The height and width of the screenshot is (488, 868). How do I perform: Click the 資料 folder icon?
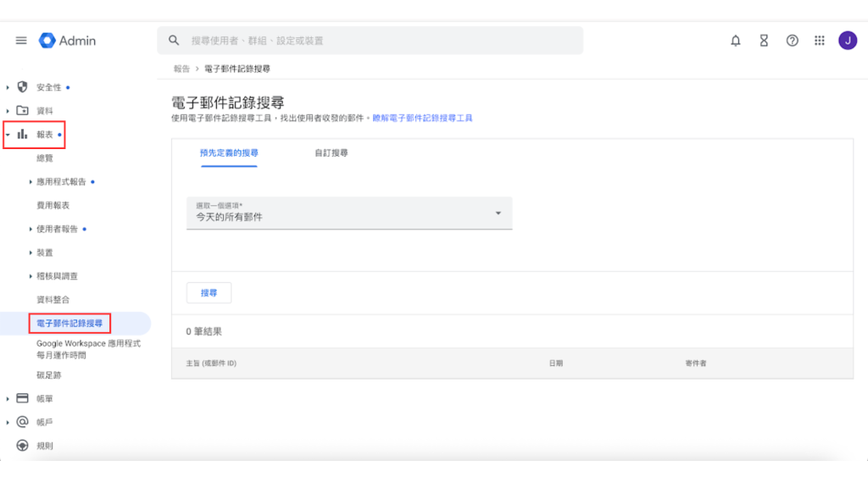pos(22,111)
